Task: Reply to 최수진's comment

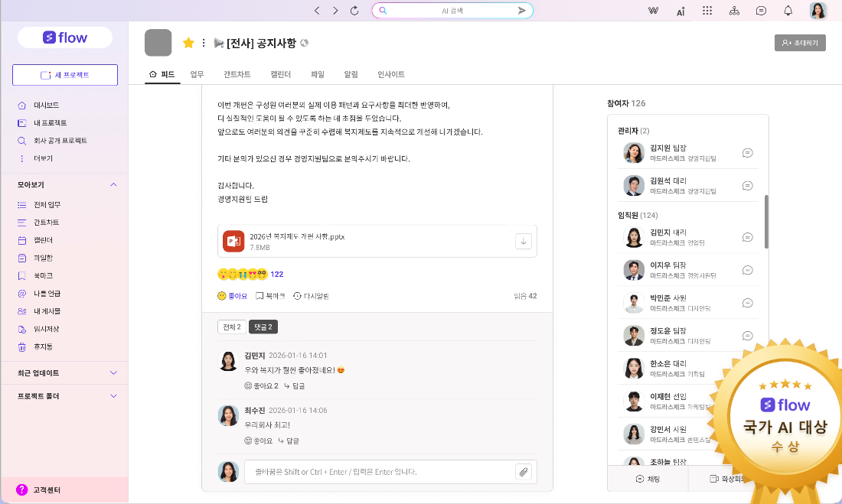Action: pos(289,441)
